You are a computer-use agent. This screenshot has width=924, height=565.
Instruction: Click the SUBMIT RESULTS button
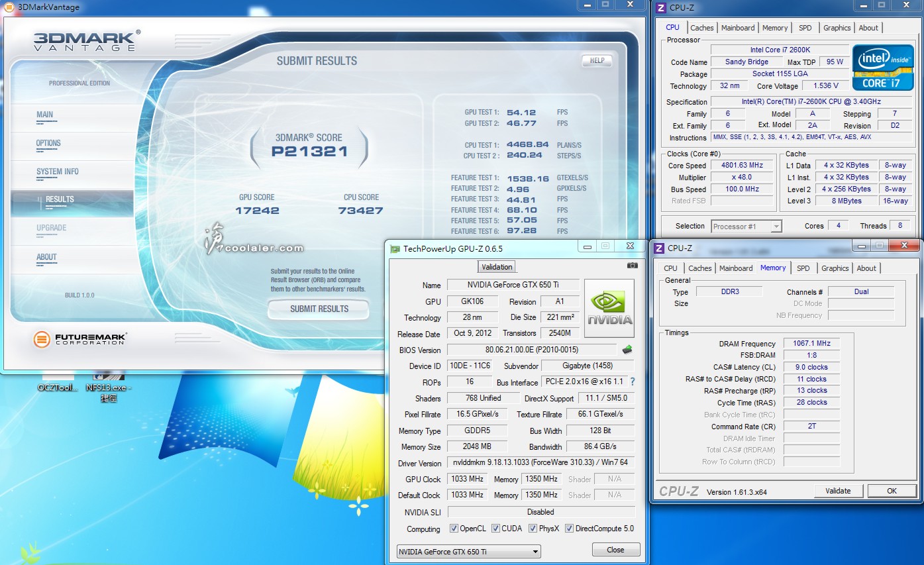319,309
